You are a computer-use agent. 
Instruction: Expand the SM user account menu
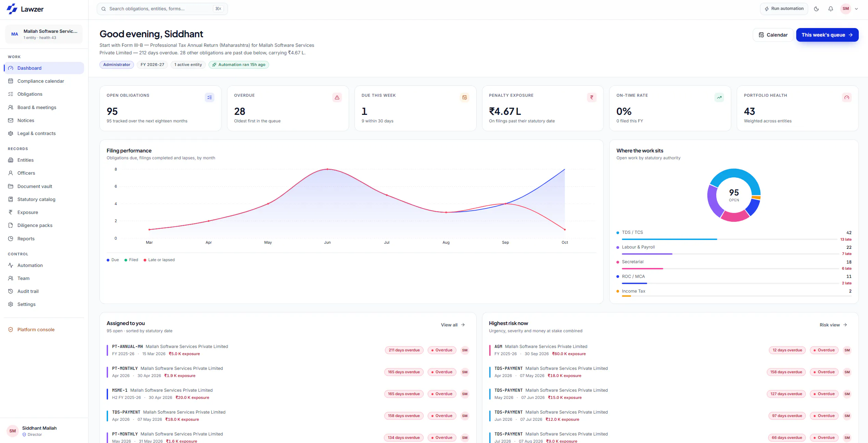point(849,9)
